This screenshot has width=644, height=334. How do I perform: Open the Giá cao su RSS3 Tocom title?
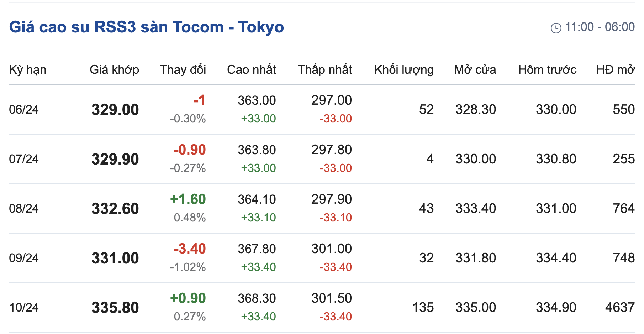[x=146, y=27]
